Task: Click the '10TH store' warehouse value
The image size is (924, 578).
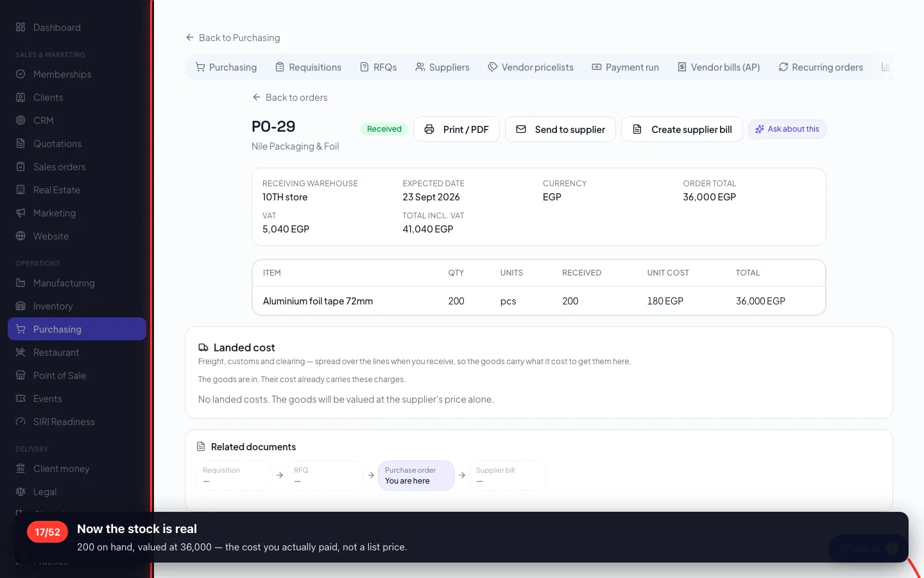Action: pyautogui.click(x=285, y=197)
